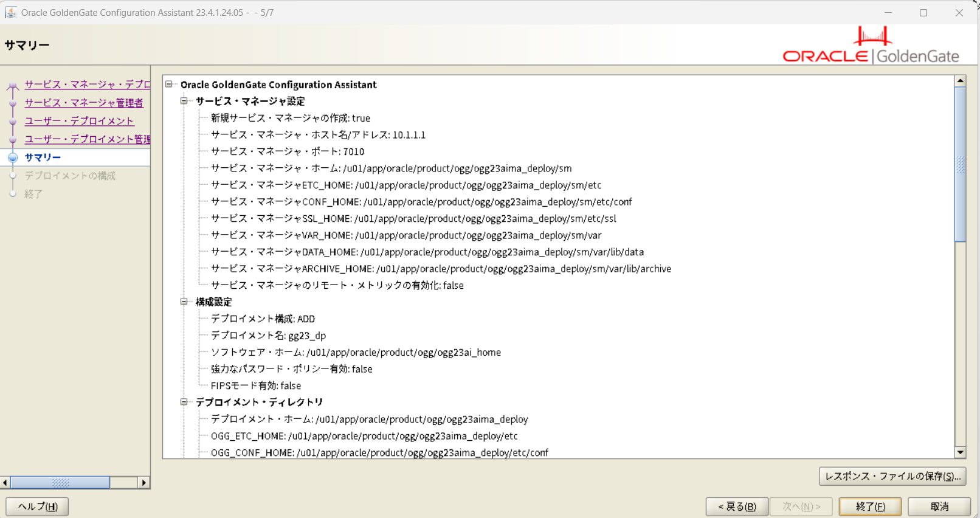
Task: Select the サービス・マネージャDATA_HOME row
Action: (x=427, y=252)
